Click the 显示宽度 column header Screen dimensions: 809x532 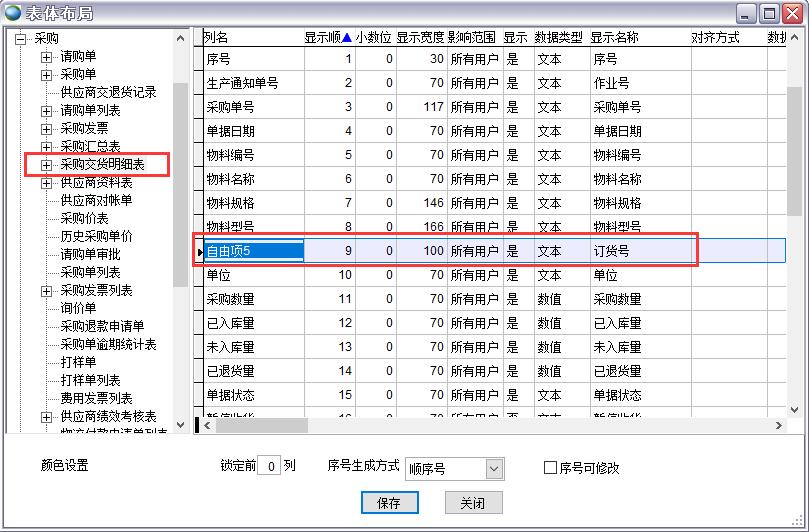pyautogui.click(x=419, y=38)
